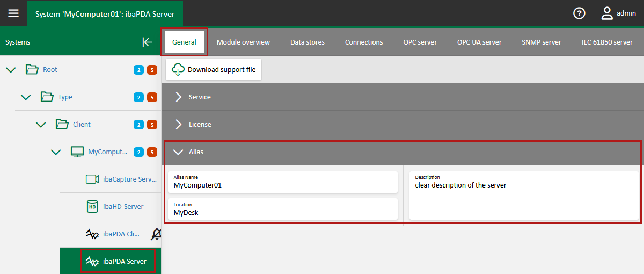Screen dimensions: 644x274
Task: Click the red badge on the MyComputer row
Action: pos(152,152)
